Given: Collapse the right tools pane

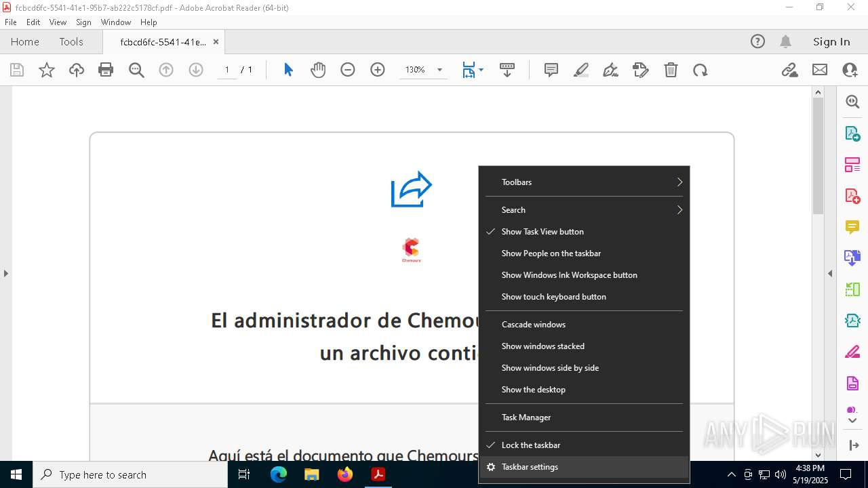Looking at the screenshot, I should click(830, 274).
